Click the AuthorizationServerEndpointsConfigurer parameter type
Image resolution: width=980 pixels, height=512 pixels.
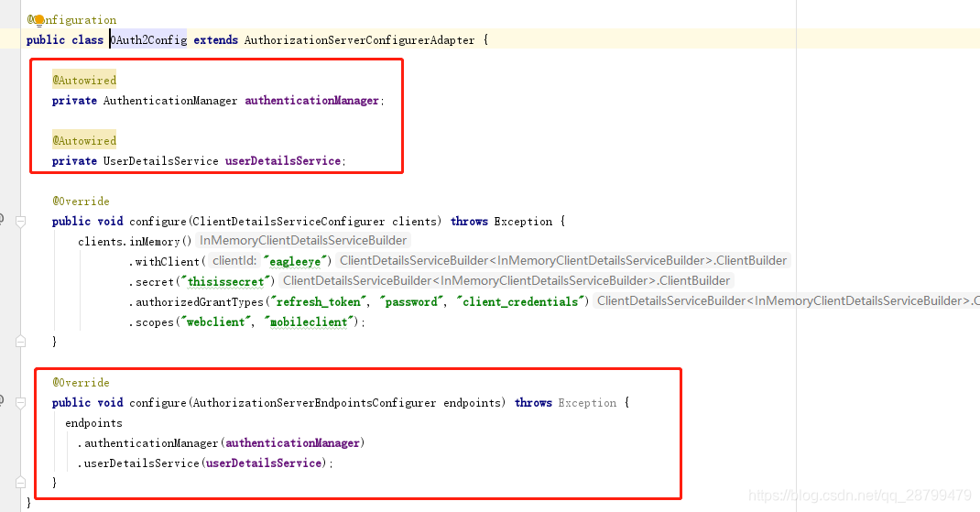314,403
